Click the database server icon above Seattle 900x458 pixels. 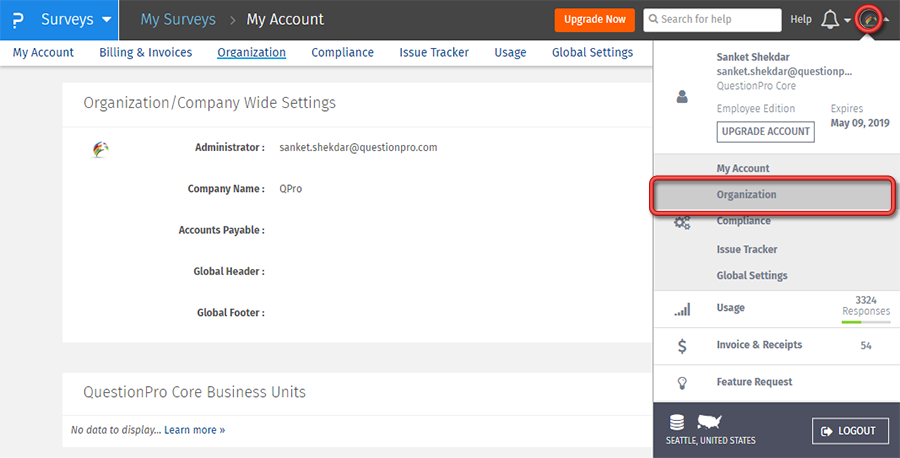[677, 422]
